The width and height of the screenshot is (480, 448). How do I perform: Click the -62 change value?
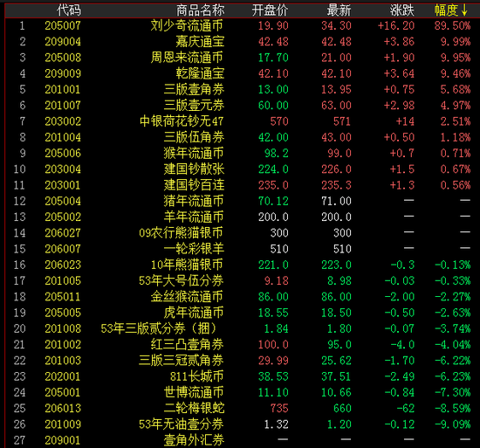pos(405,408)
